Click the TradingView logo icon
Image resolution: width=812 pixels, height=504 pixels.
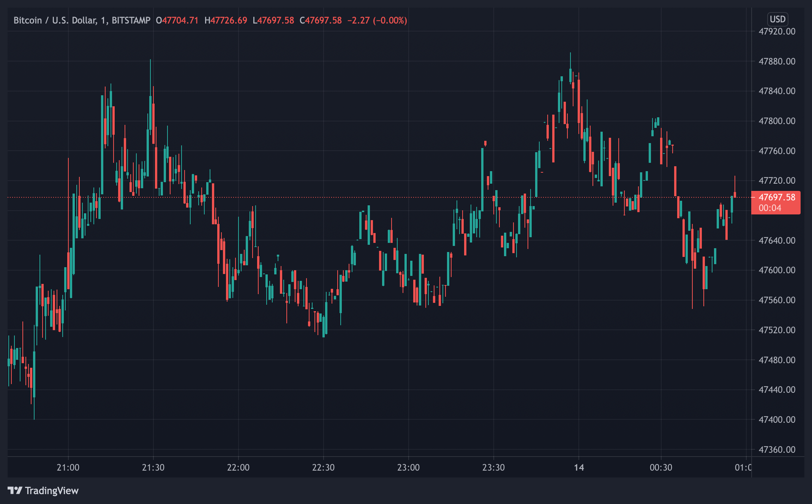click(15, 490)
